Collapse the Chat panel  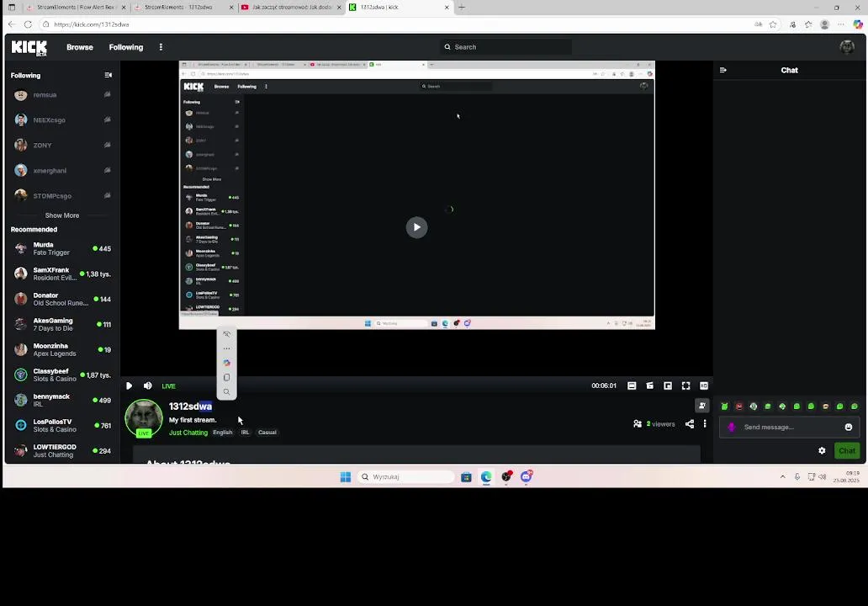(x=723, y=71)
